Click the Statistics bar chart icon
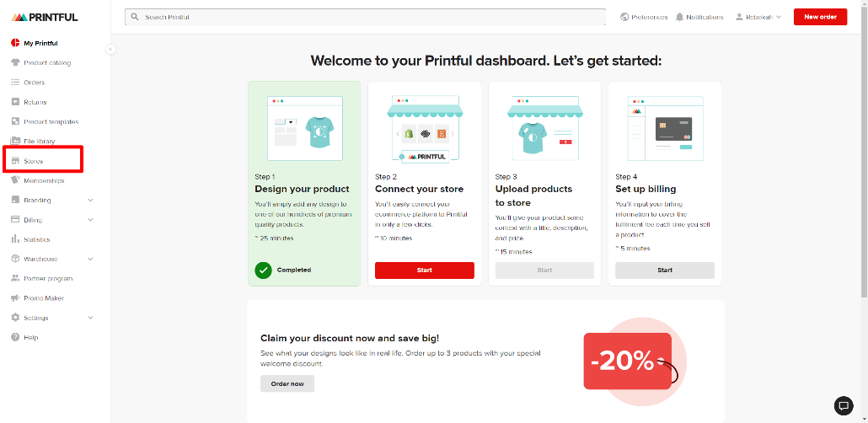The image size is (868, 423). 15,239
